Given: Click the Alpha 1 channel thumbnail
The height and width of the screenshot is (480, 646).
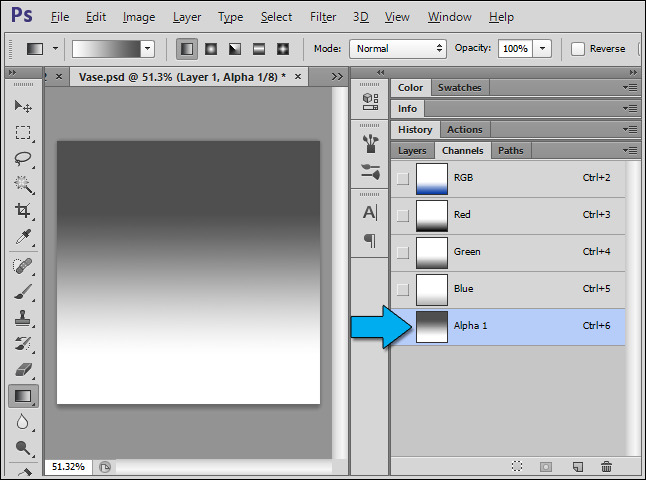Looking at the screenshot, I should pos(432,327).
